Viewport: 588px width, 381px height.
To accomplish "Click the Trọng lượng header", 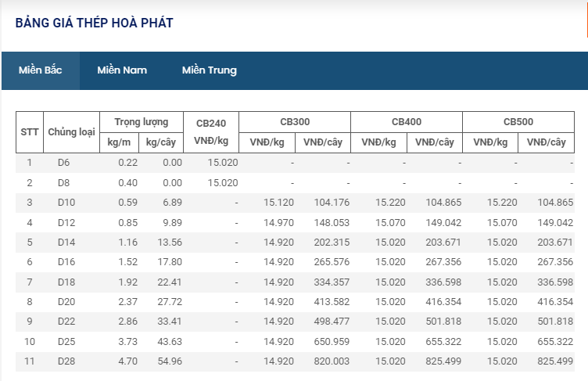I will pos(142,122).
